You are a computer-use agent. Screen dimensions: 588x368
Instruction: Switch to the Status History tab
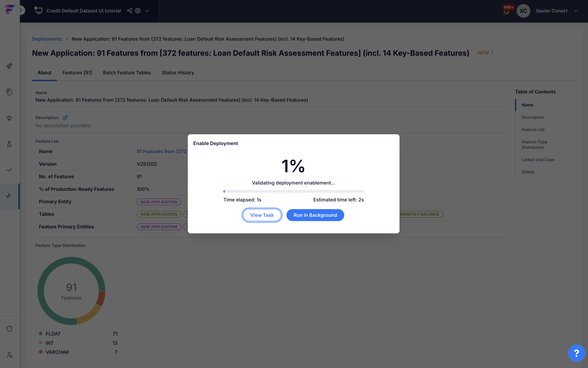coord(178,73)
